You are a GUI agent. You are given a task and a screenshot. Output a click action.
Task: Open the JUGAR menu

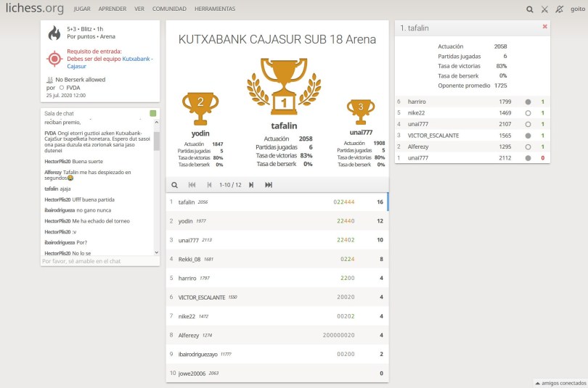tap(82, 9)
